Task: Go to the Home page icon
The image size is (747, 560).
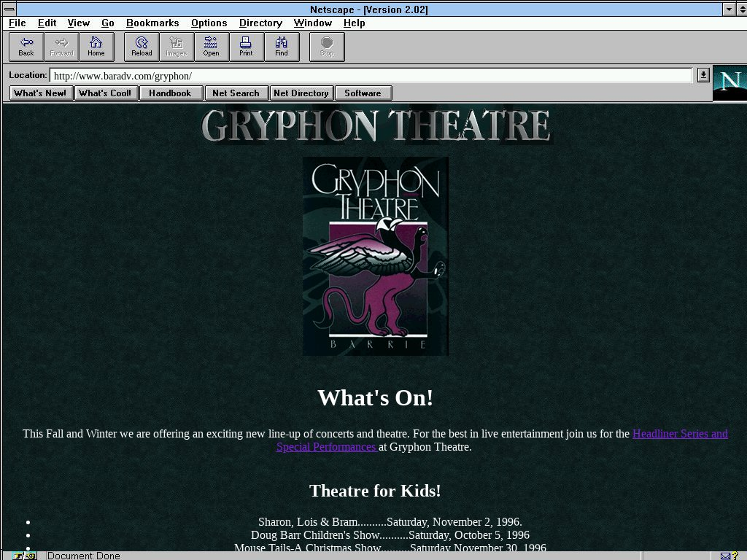Action: click(x=96, y=47)
